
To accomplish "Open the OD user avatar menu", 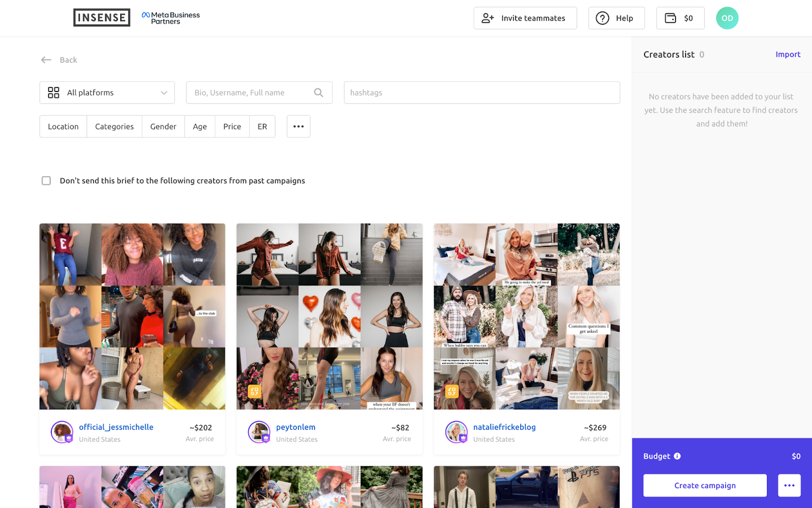I will coord(727,18).
